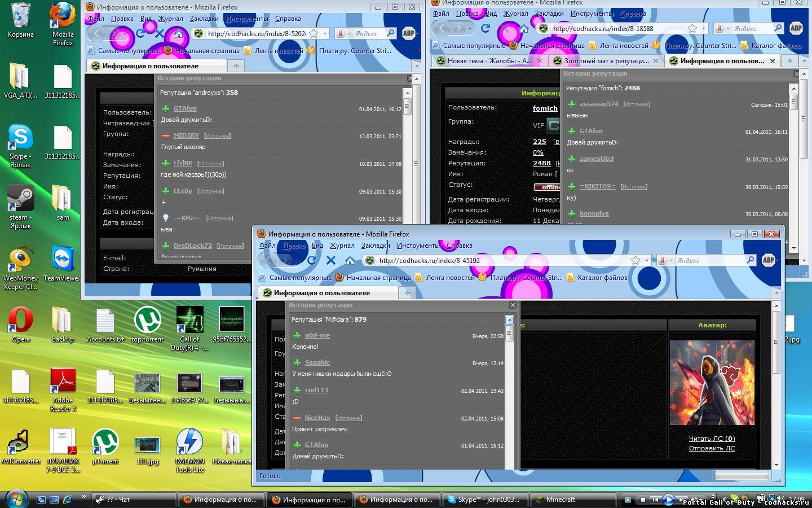
Task: Open the µTorrent desktop shortcut
Action: pos(105,446)
